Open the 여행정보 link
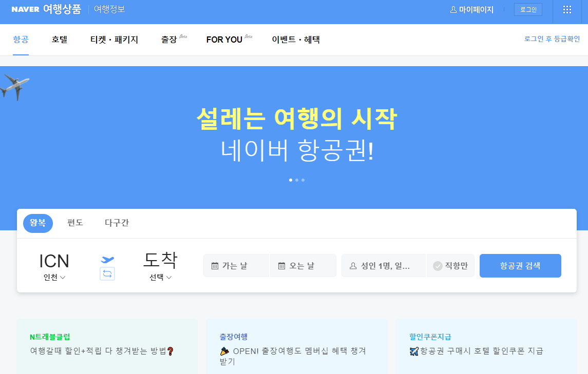The width and height of the screenshot is (588, 374). [109, 9]
